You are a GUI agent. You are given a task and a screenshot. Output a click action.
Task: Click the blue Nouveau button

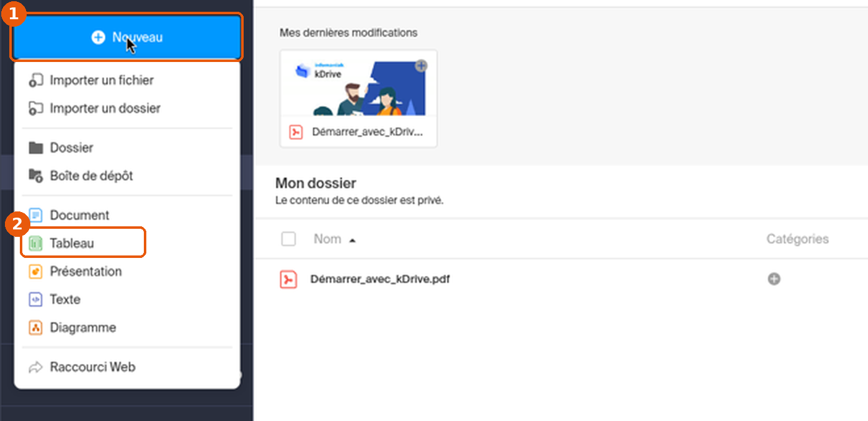126,37
